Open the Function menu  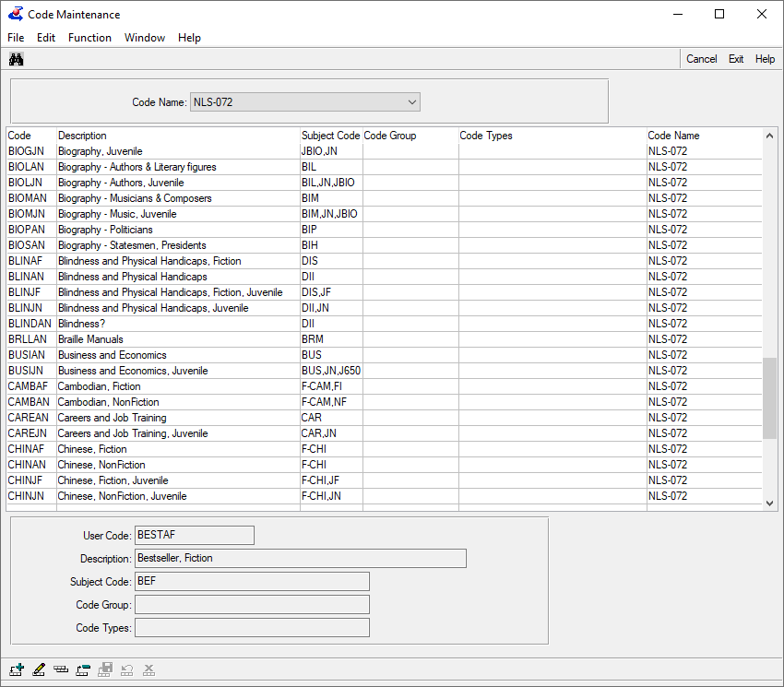[89, 38]
